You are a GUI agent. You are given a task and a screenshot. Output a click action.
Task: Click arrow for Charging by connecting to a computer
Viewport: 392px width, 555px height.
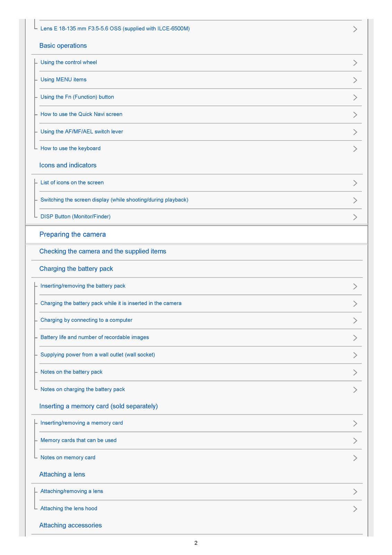point(355,321)
